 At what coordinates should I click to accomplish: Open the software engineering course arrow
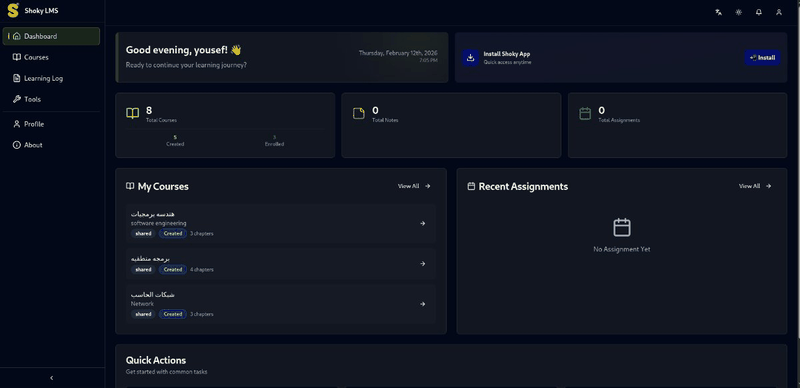[422, 223]
